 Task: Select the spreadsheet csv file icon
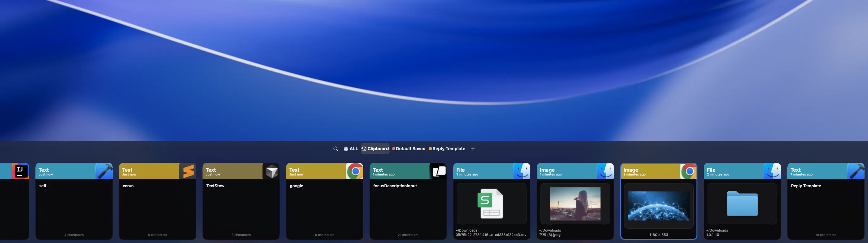[490, 204]
